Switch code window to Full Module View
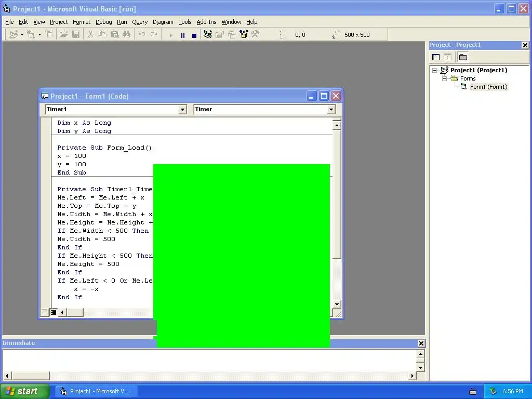 (54, 312)
